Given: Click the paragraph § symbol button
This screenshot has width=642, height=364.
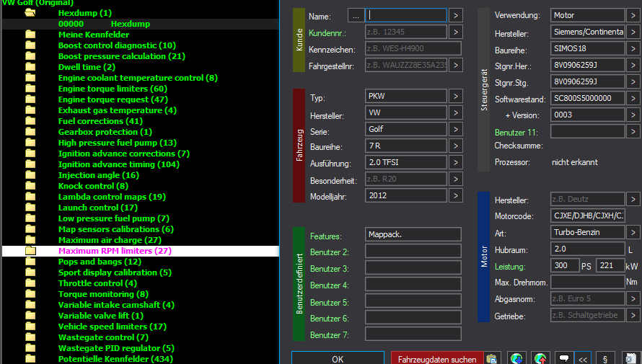Looking at the screenshot, I should pyautogui.click(x=605, y=359).
